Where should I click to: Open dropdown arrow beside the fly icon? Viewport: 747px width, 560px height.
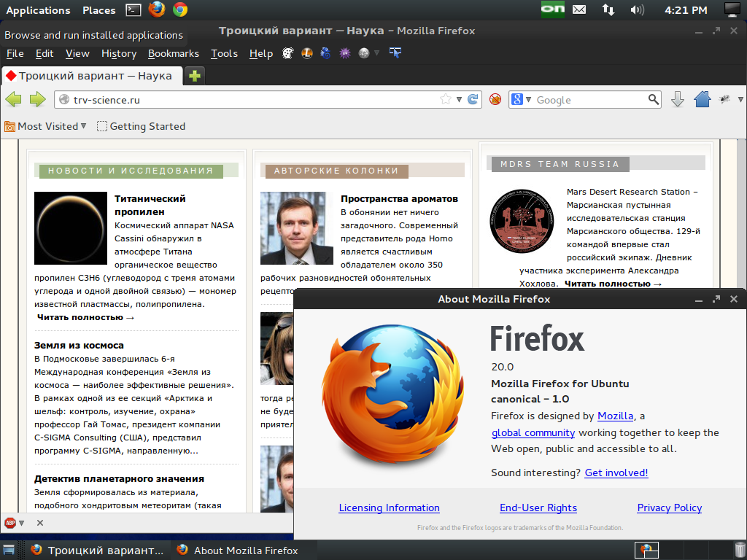(x=740, y=99)
